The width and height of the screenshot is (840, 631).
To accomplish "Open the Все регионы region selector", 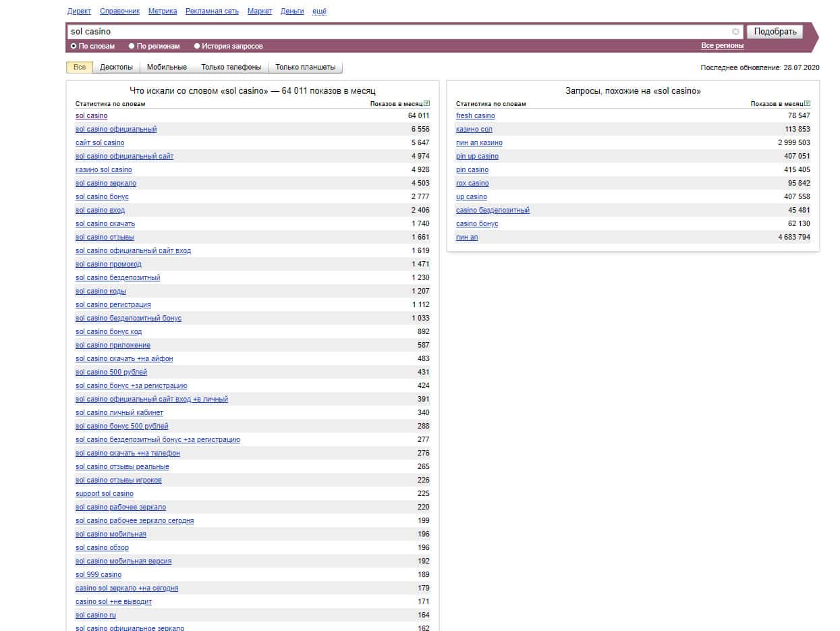I will 722,46.
